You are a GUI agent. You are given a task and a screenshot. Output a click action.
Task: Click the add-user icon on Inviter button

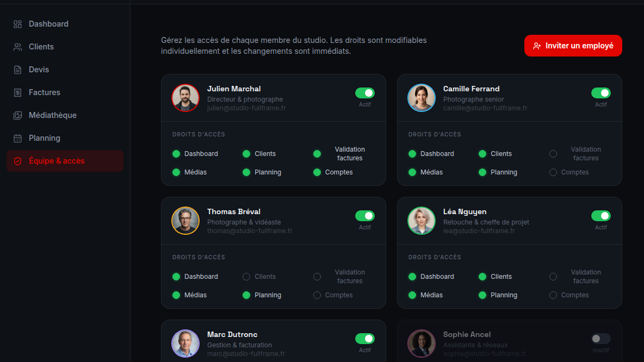tap(537, 46)
